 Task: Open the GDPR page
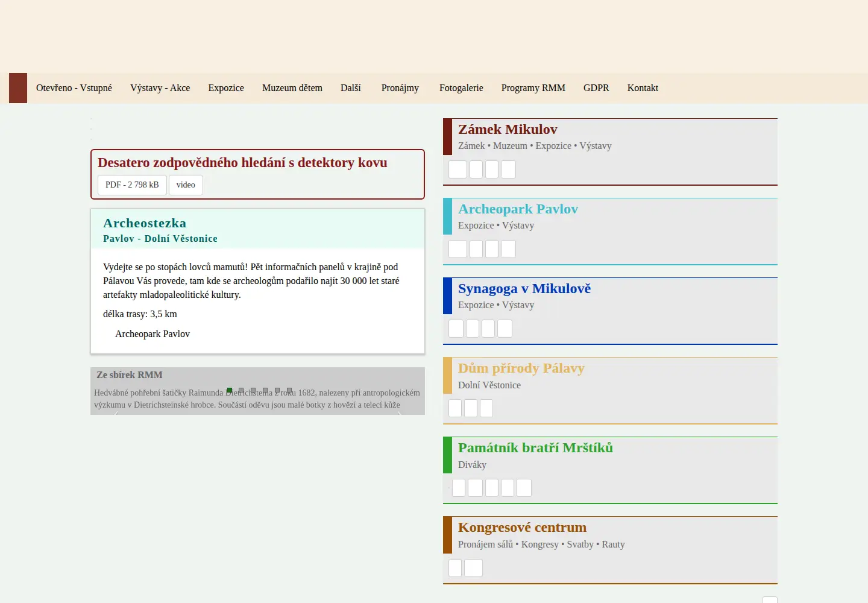596,88
